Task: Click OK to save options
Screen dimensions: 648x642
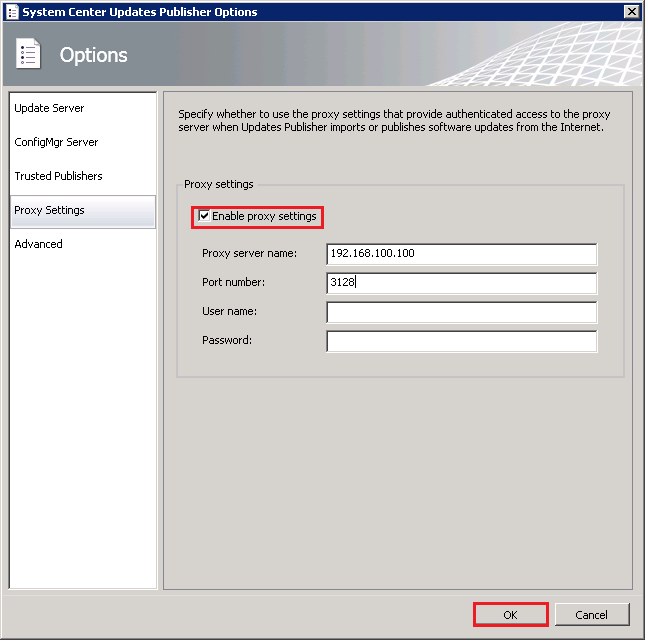Action: pos(510,614)
